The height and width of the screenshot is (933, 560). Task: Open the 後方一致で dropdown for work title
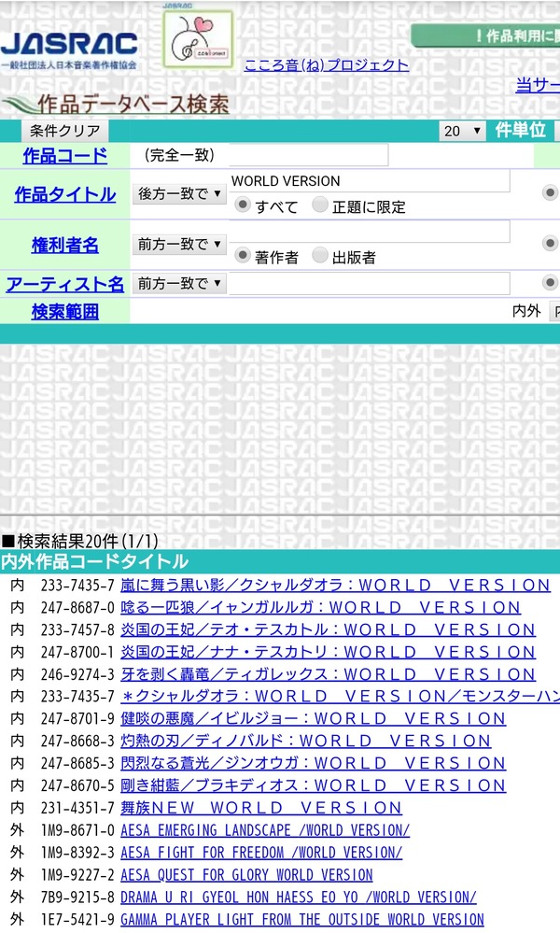tap(179, 193)
